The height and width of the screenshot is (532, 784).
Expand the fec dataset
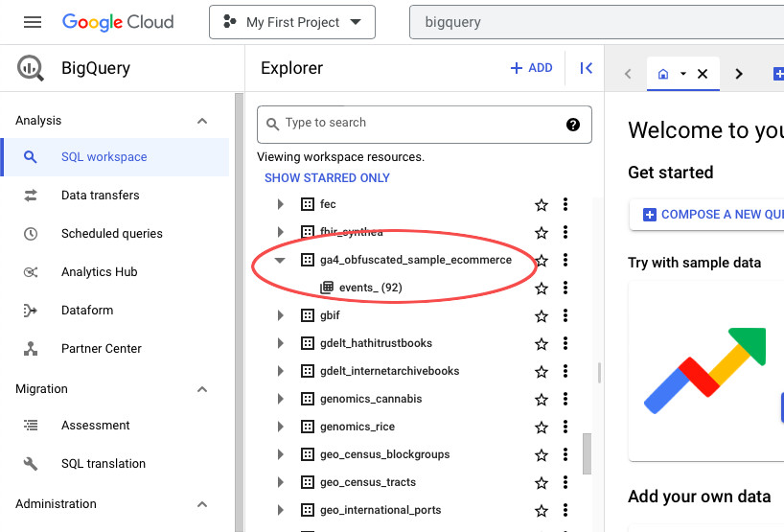click(x=281, y=204)
